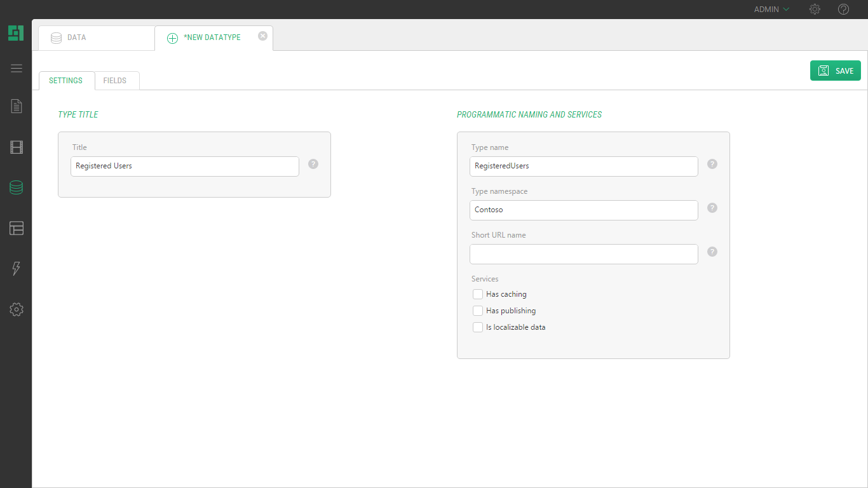
Task: Close the New Datatype tab
Action: (262, 36)
